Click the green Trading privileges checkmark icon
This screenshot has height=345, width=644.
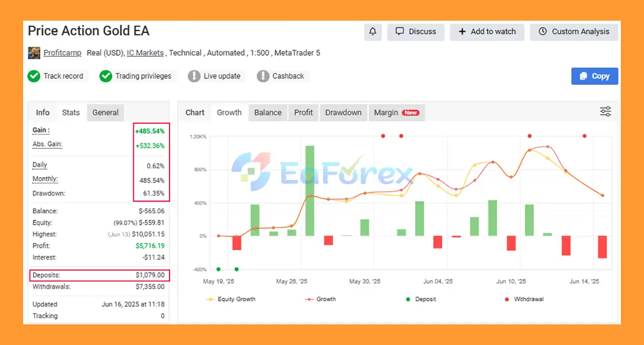106,76
